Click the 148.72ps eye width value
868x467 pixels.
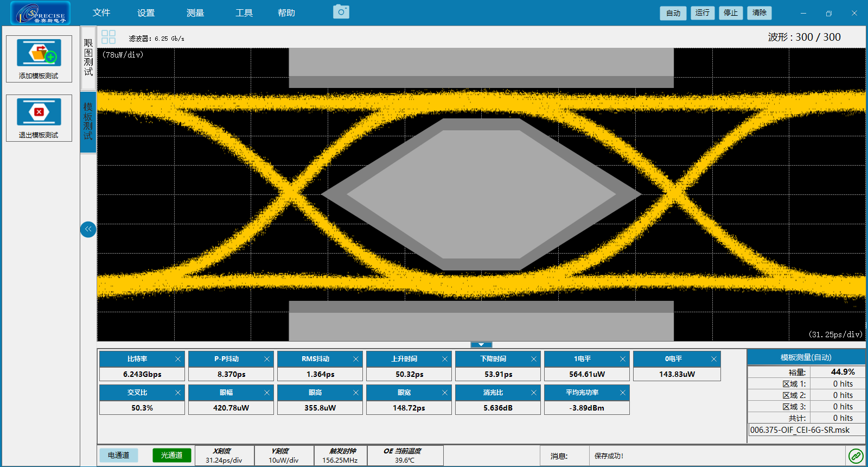click(409, 408)
